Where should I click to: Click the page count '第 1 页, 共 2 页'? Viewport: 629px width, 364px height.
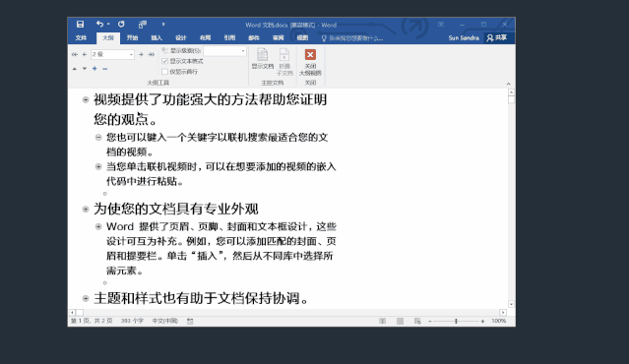click(92, 321)
